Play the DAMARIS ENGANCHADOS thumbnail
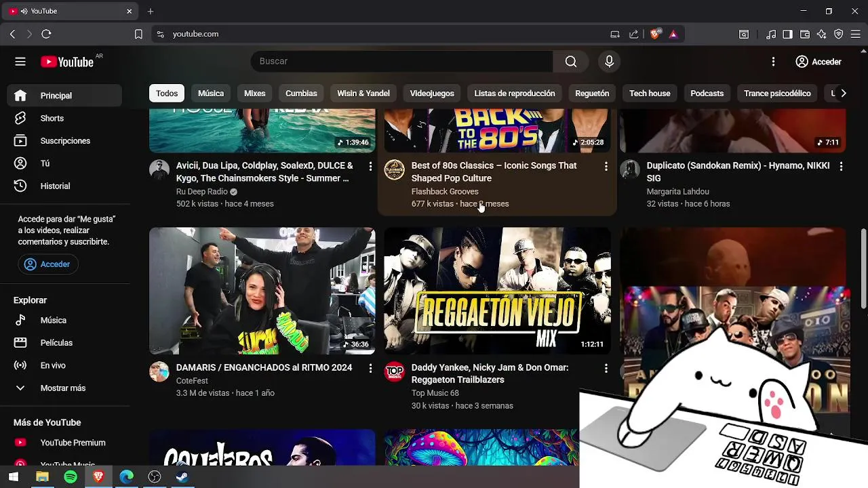 tap(262, 291)
